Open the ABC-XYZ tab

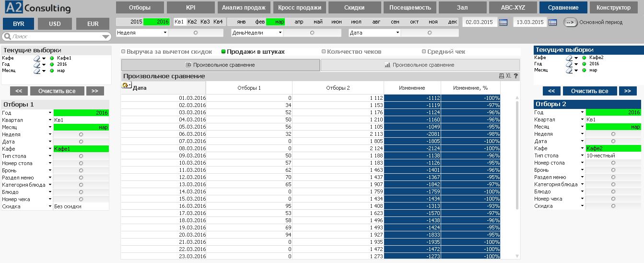click(x=513, y=8)
